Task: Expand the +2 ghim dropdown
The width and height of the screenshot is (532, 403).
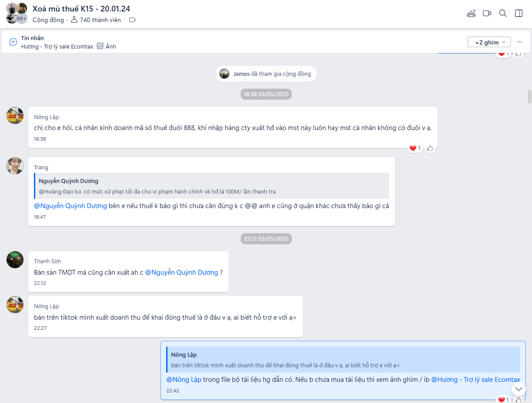Action: [x=489, y=42]
